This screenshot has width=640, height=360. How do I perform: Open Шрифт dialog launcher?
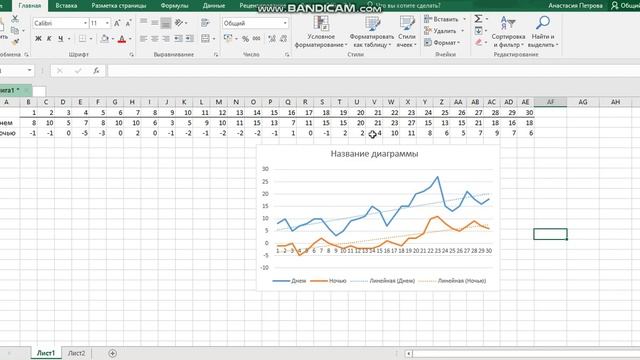(131, 54)
